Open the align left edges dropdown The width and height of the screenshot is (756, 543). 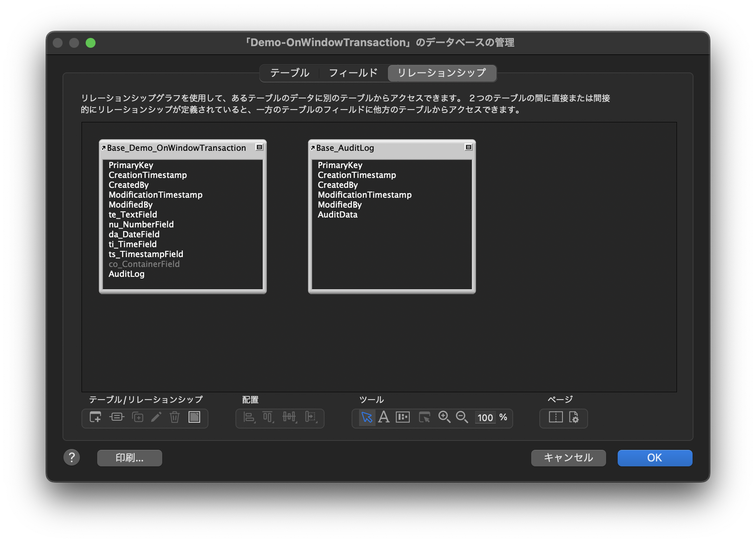click(249, 418)
